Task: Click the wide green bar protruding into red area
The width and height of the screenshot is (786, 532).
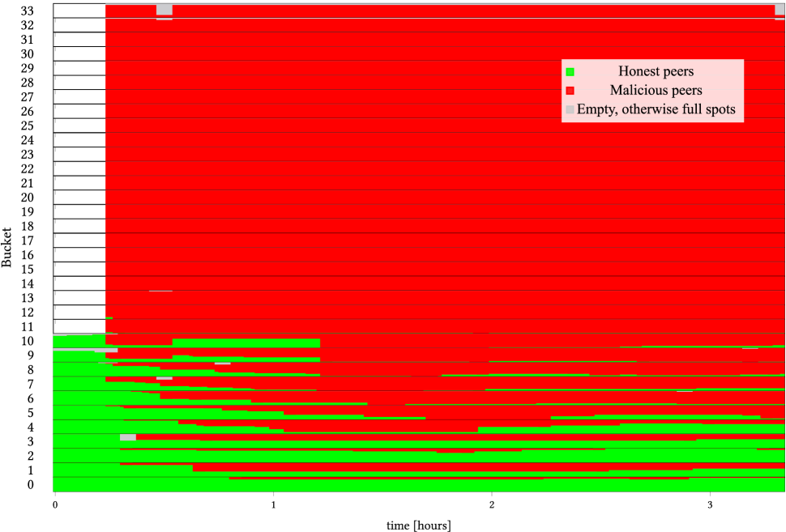Action: (x=246, y=343)
